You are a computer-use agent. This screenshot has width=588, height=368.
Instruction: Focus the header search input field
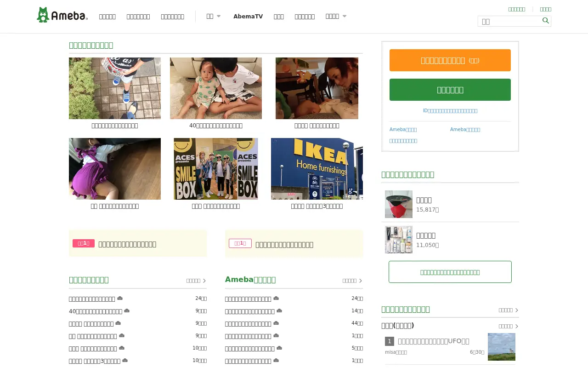click(510, 21)
